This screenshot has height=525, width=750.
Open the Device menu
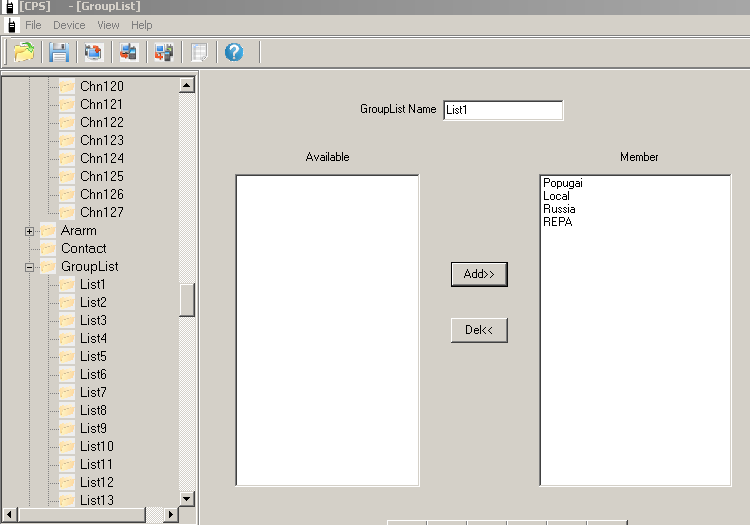[69, 25]
